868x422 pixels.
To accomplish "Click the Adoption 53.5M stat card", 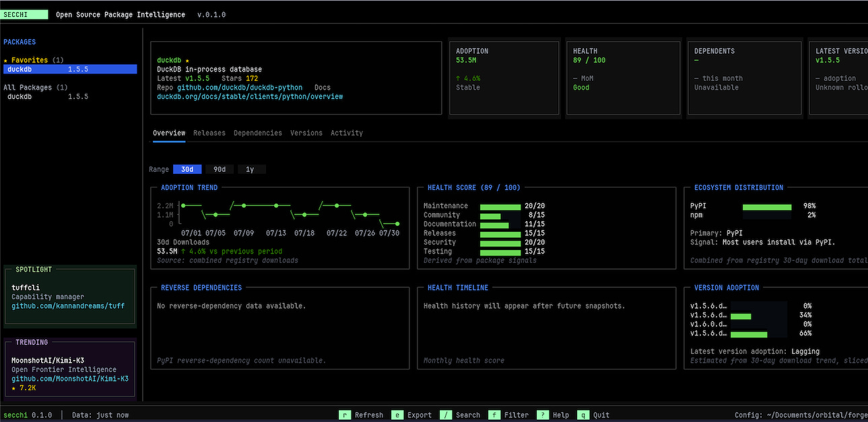I will pyautogui.click(x=504, y=78).
